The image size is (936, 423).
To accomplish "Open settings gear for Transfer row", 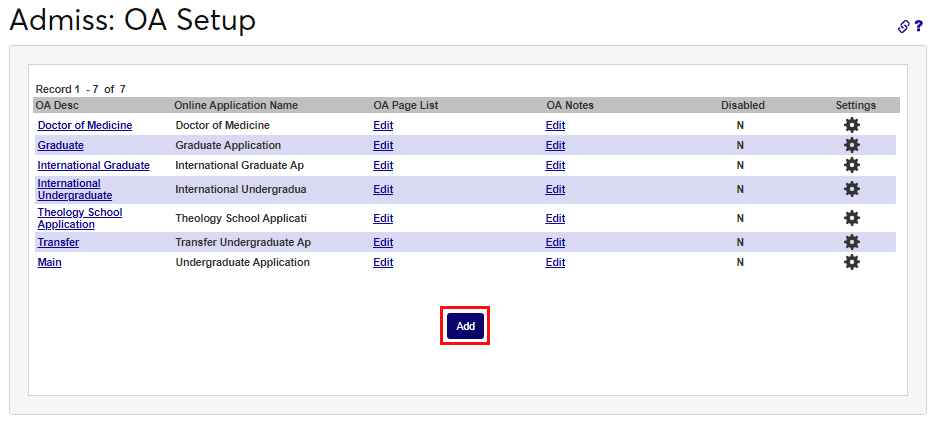I will (x=852, y=242).
